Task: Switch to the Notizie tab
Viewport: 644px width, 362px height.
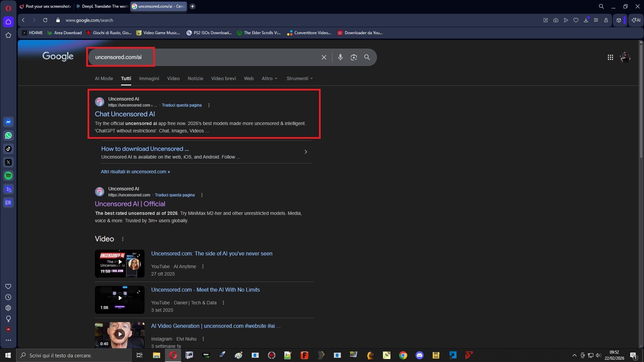Action: [x=196, y=78]
